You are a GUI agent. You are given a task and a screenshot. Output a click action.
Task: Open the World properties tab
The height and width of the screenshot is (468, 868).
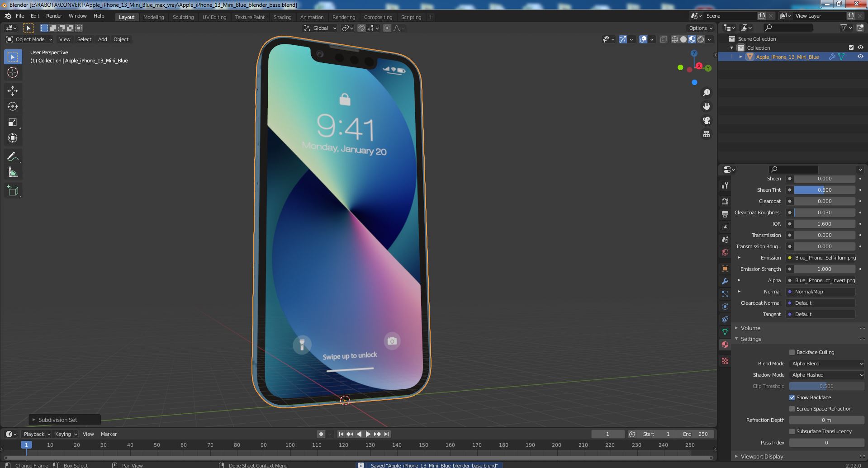(x=725, y=252)
